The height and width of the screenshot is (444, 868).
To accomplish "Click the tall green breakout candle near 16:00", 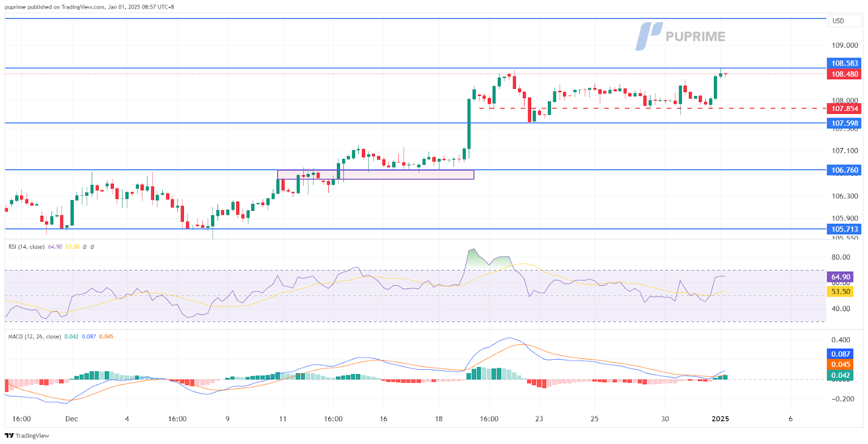I will 469,124.
